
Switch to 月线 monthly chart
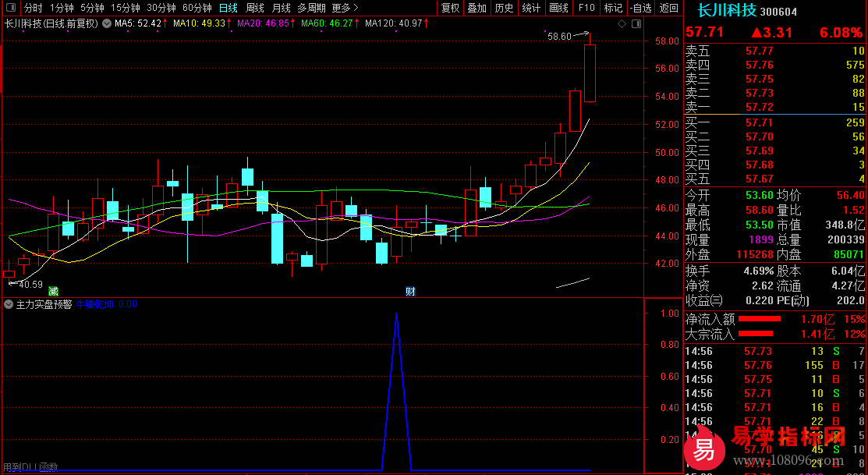click(282, 8)
